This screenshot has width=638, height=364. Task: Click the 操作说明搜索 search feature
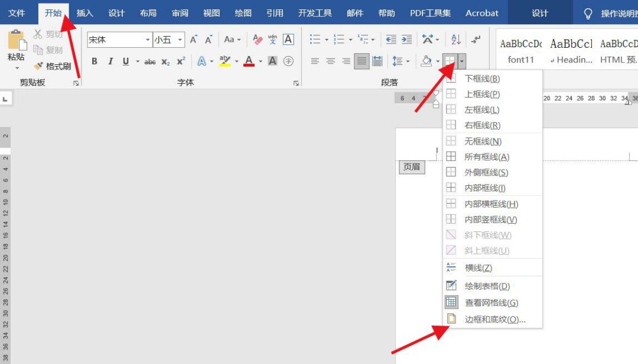tap(611, 12)
